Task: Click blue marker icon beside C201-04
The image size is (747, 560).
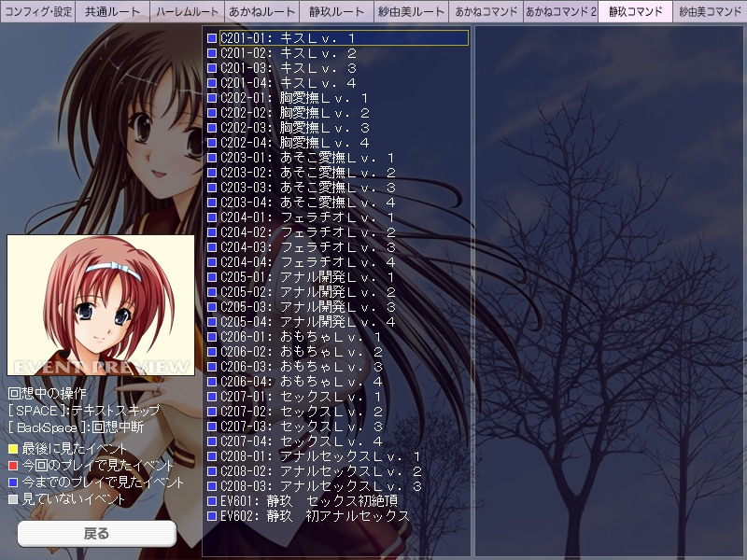Action: coord(212,83)
